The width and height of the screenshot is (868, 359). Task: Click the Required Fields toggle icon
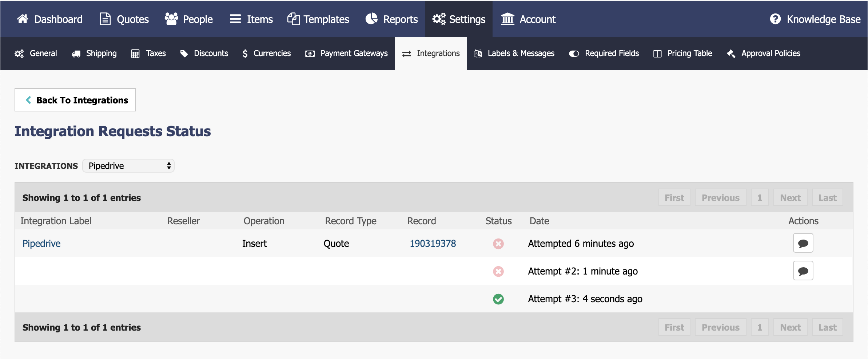(x=574, y=54)
